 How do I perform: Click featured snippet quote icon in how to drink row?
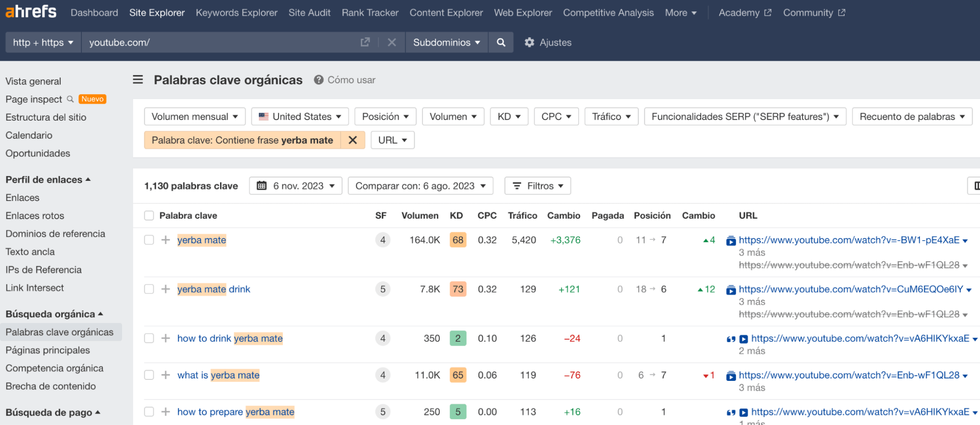point(731,339)
